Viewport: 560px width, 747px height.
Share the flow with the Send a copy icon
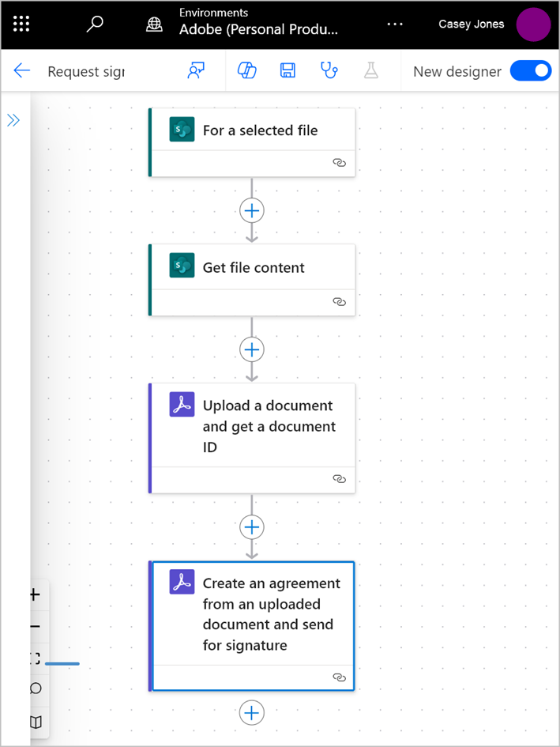click(196, 70)
